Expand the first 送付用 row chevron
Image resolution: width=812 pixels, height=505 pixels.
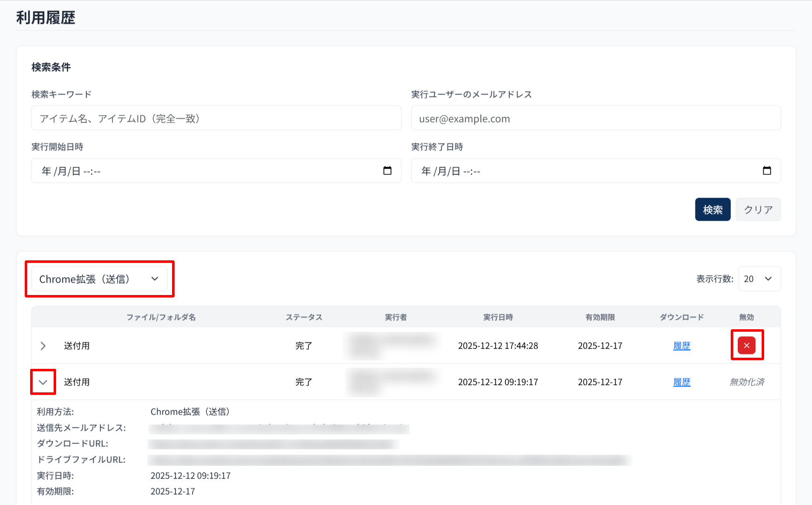pos(43,346)
